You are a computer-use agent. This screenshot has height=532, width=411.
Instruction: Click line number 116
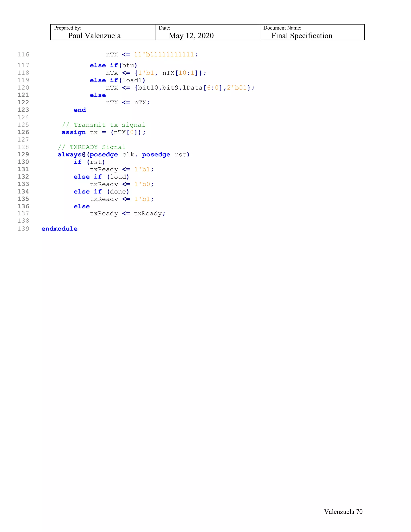(x=23, y=55)
